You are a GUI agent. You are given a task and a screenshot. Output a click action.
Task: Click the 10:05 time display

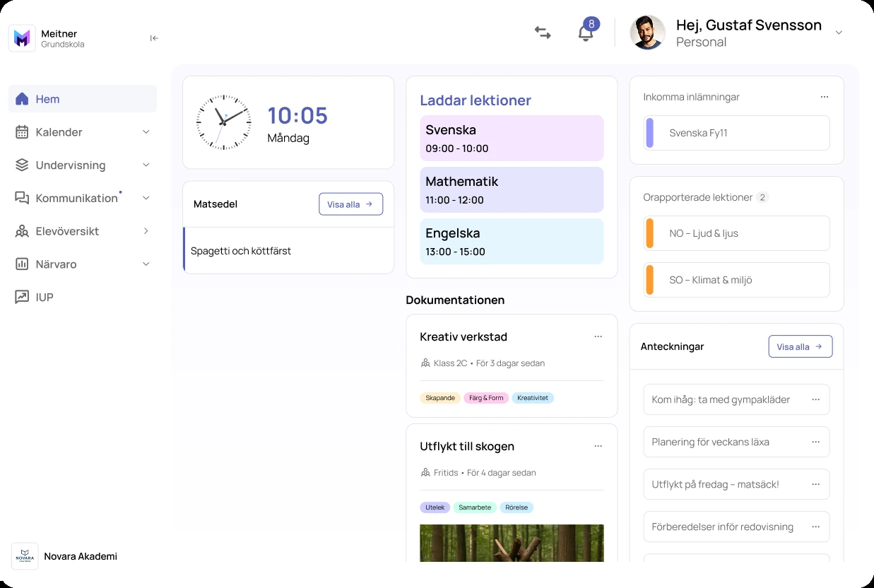coord(297,115)
